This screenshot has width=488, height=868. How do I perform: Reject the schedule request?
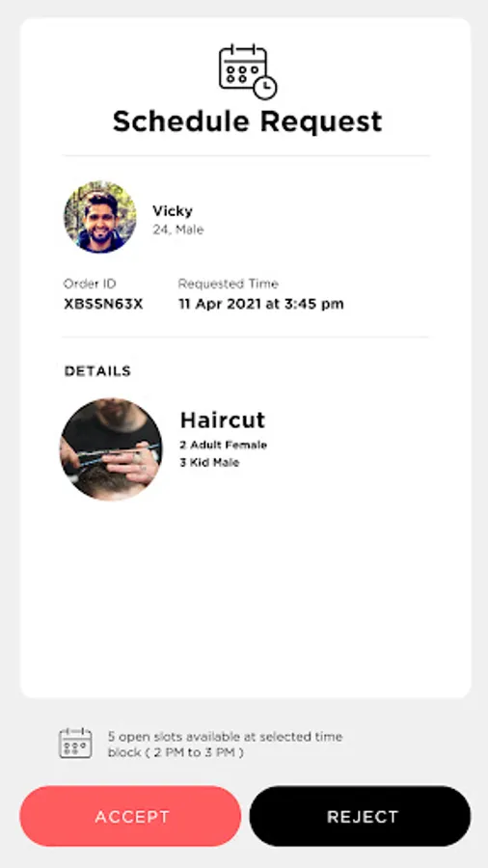point(360,816)
